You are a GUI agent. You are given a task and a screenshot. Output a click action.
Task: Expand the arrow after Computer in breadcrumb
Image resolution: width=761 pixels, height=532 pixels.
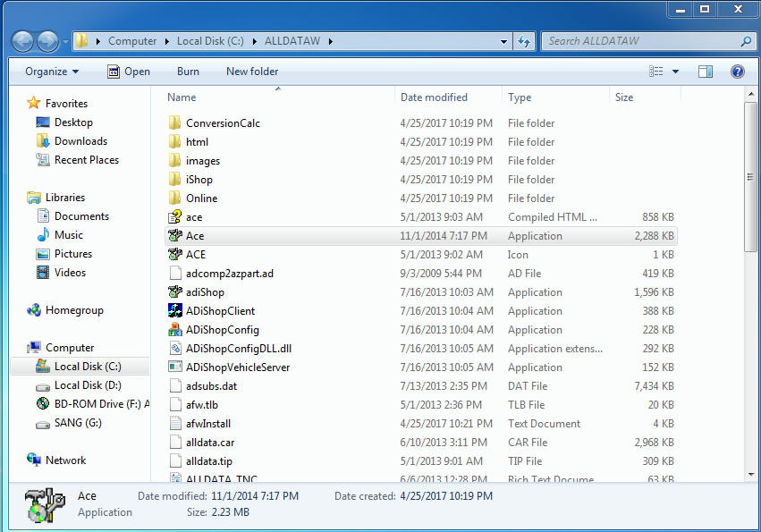point(166,42)
